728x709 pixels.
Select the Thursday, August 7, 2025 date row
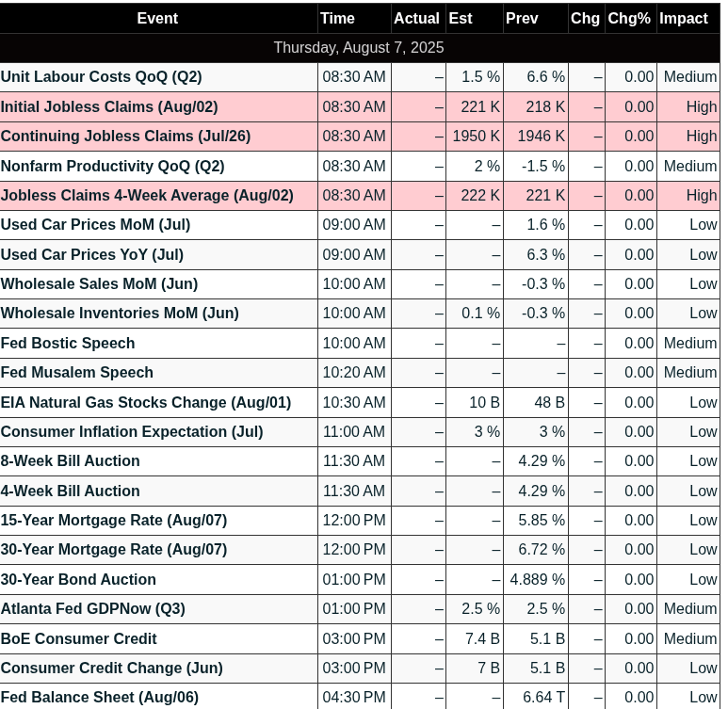(359, 47)
